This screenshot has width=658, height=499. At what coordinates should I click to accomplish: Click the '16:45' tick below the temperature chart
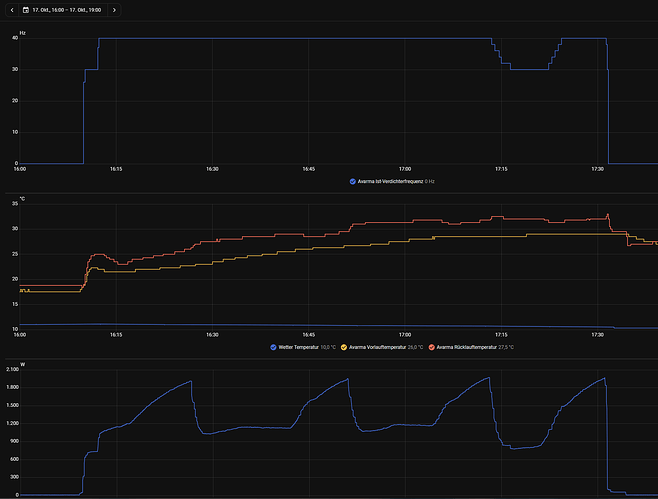(x=308, y=335)
